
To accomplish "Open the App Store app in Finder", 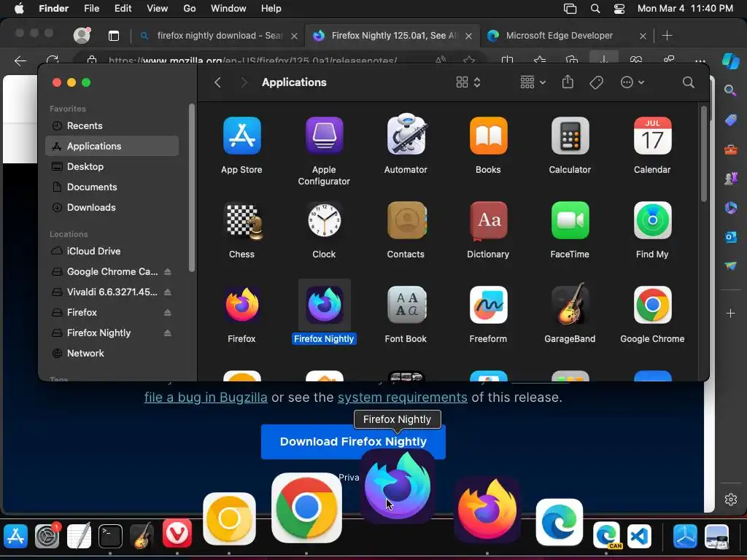I will tap(241, 136).
